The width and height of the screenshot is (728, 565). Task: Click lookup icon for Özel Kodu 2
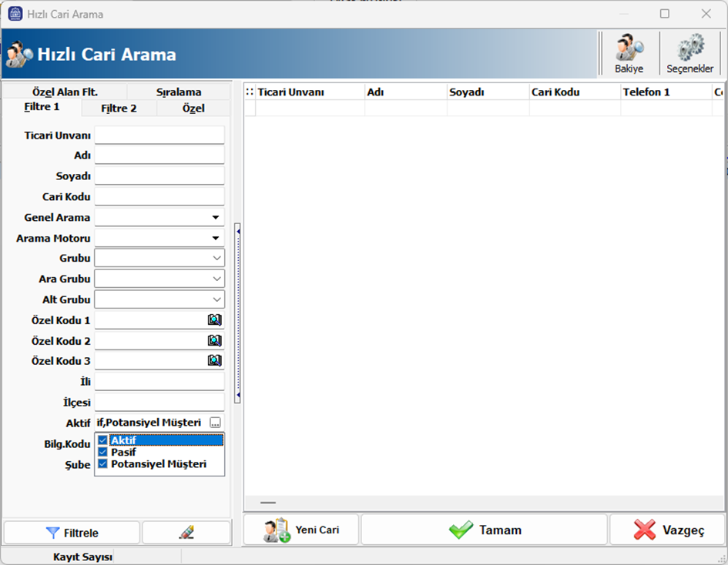pyautogui.click(x=214, y=340)
